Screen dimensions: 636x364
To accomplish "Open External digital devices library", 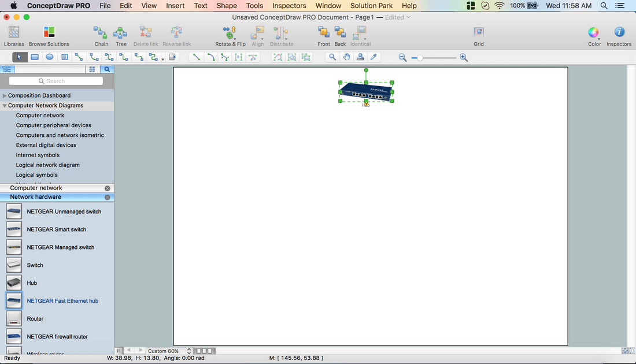I will [x=46, y=145].
